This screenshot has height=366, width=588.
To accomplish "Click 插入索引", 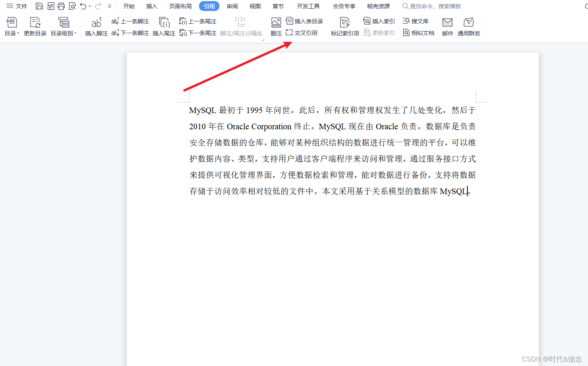I will click(x=379, y=21).
